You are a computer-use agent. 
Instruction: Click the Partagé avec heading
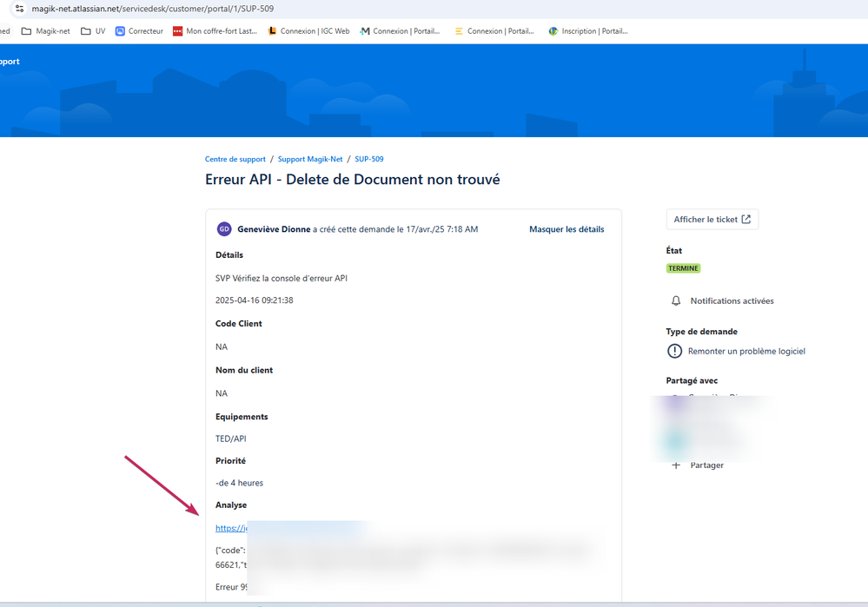coord(692,380)
